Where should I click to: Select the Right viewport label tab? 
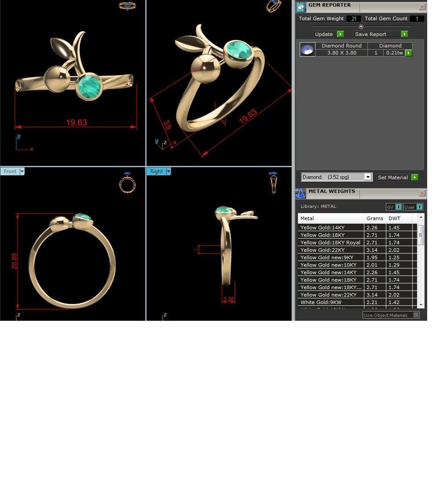point(156,171)
